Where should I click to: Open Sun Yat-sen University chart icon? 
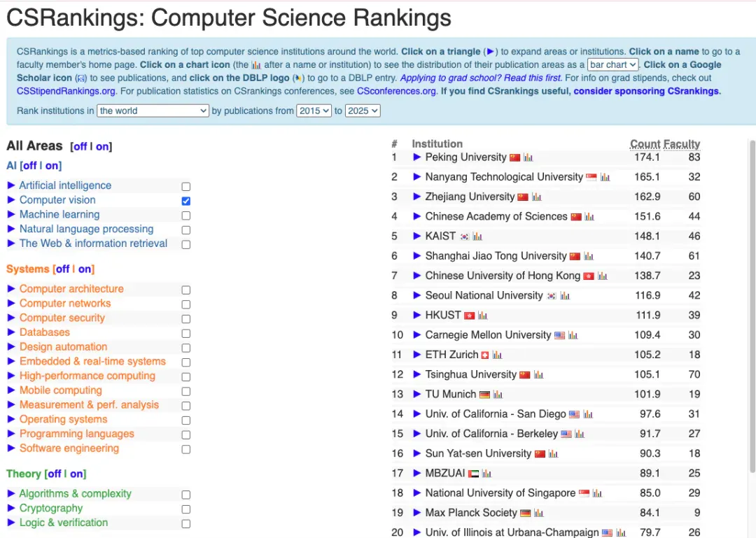[x=553, y=454]
